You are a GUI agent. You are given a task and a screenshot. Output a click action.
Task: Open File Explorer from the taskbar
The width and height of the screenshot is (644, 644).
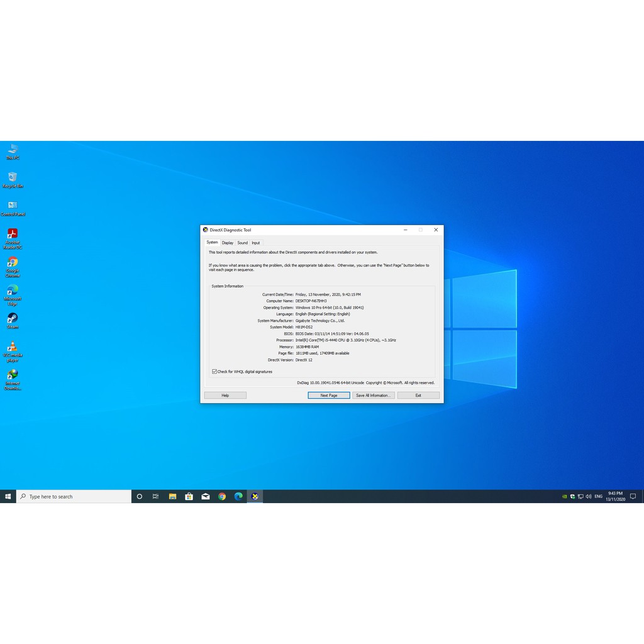(172, 497)
